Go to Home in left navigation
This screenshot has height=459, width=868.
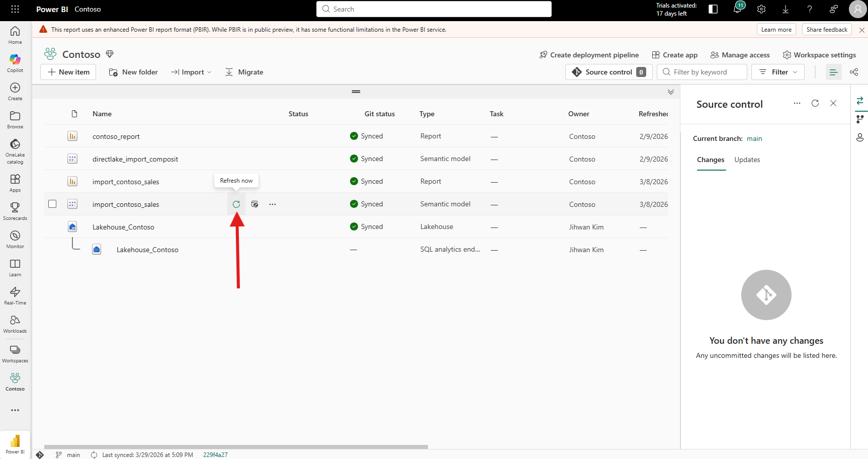tap(15, 35)
